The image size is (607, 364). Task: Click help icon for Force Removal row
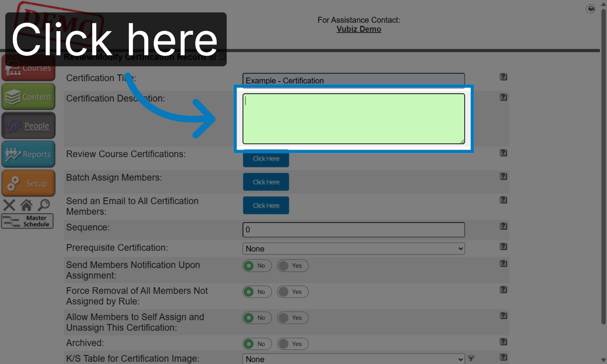[503, 290]
